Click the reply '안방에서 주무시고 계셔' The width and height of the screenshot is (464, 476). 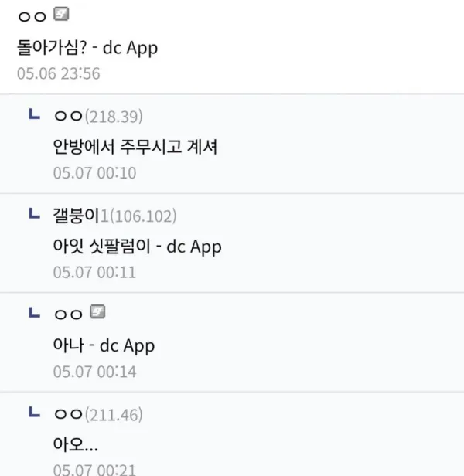[135, 147]
